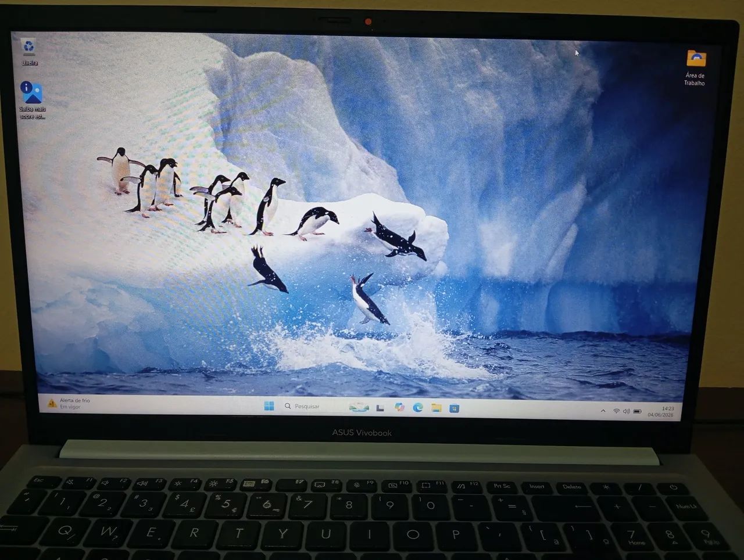Open the volume speaker icon
Screen dimensions: 744x560
626,411
